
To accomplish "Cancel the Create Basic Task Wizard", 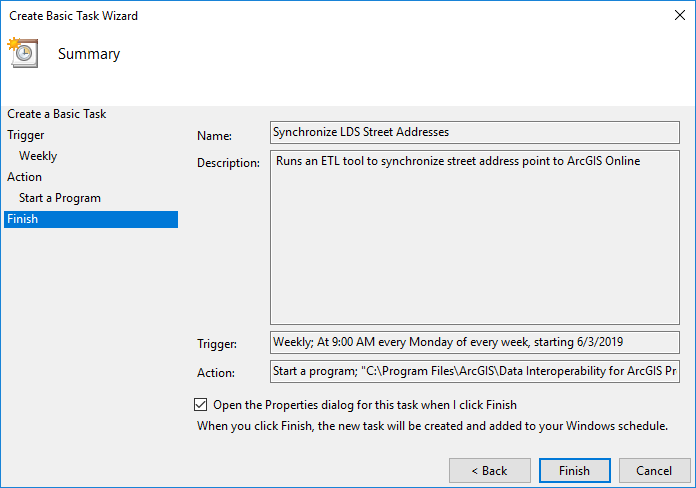I will tap(654, 470).
